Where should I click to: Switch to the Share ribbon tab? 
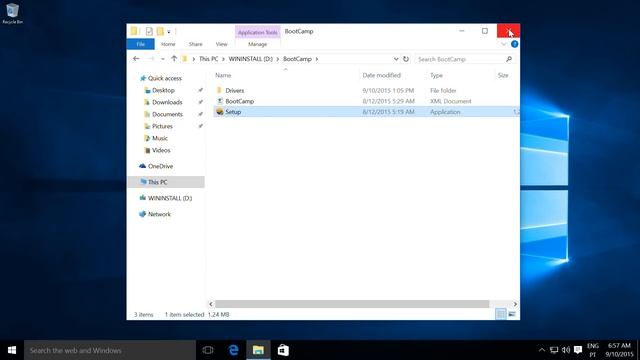(196, 44)
